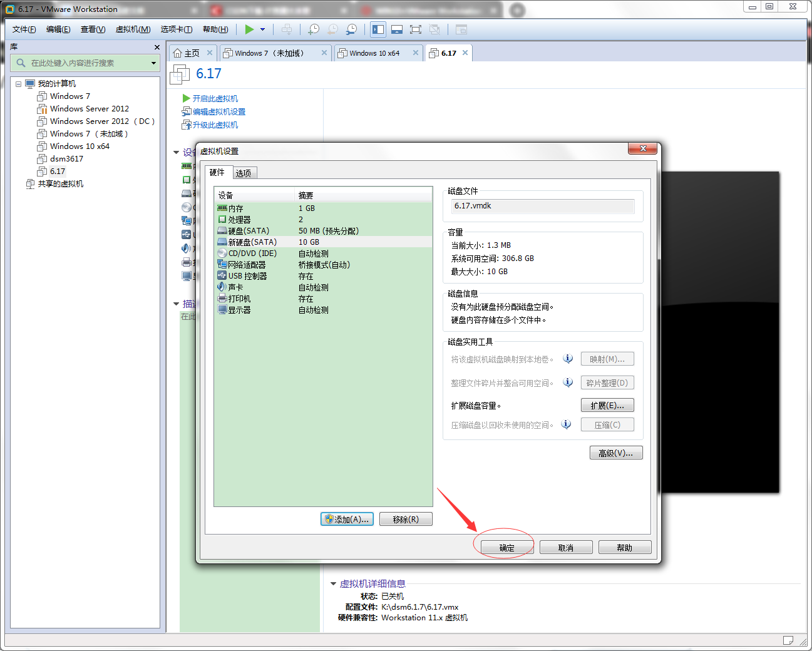
Task: Select the 打印机 device row
Action: tap(323, 299)
